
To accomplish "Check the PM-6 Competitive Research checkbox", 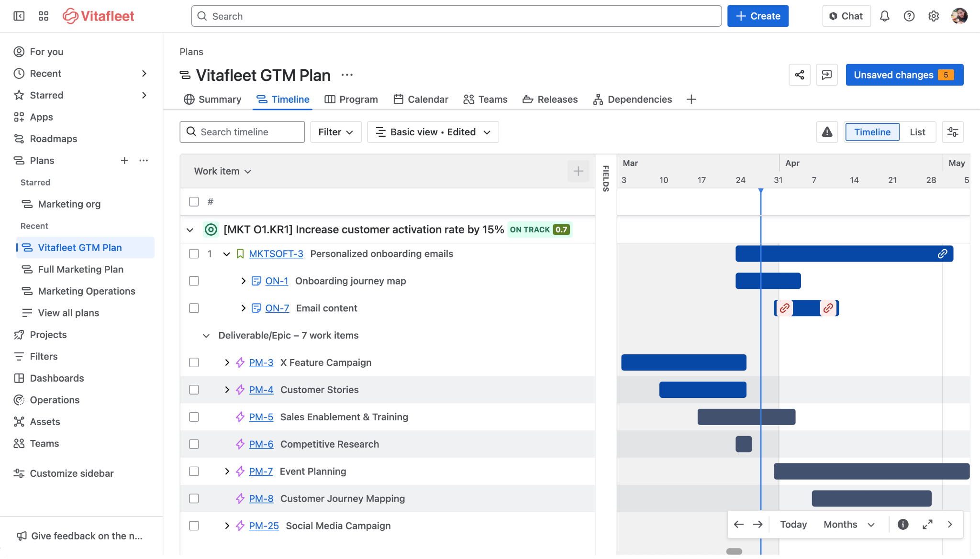I will coord(194,445).
